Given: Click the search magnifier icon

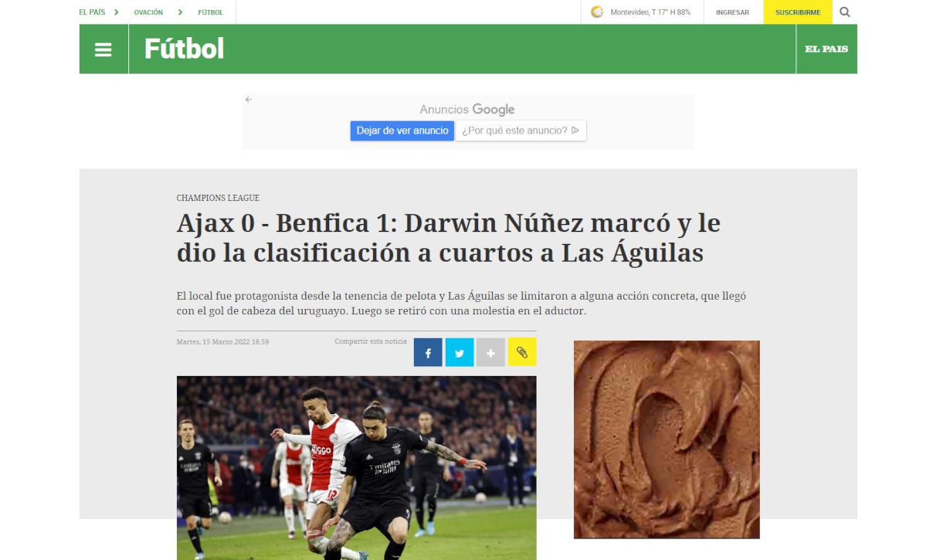Looking at the screenshot, I should tap(844, 12).
